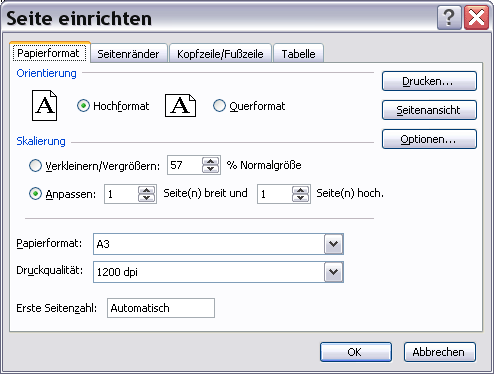Image resolution: width=494 pixels, height=374 pixels.
Task: Open the Papierformat A3 dropdown
Action: click(x=334, y=244)
